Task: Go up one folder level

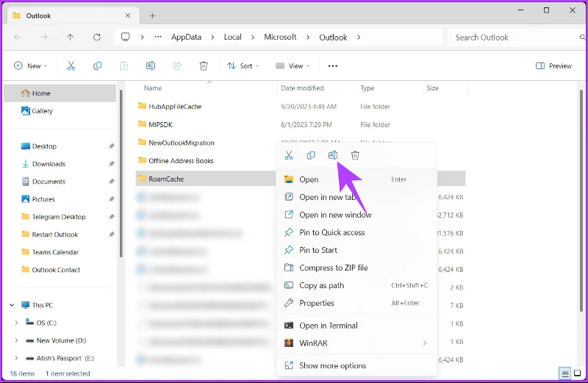Action: (70, 37)
